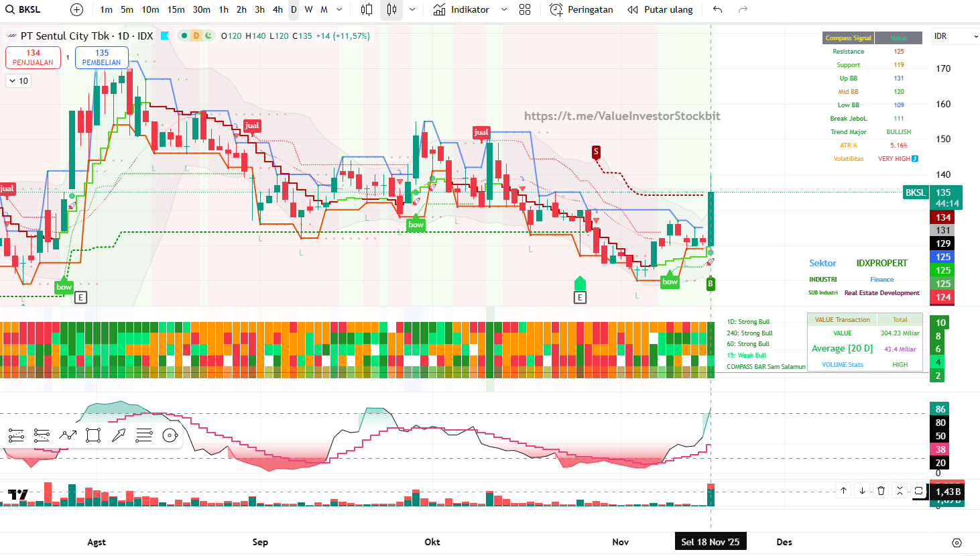Select the horizontal lines drawing tool

tap(144, 436)
